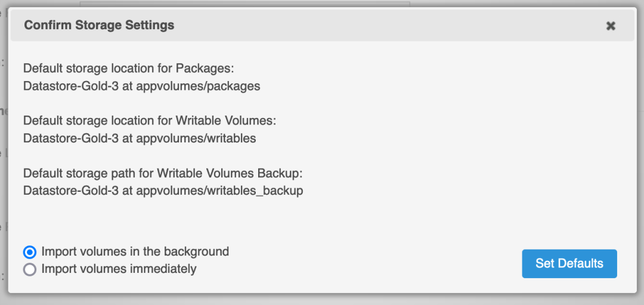
Task: Select the Import volumes in the background radio button
Action: 30,252
